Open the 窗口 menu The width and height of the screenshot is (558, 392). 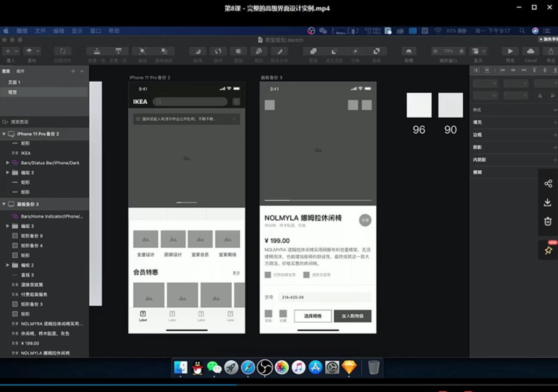[x=95, y=31]
